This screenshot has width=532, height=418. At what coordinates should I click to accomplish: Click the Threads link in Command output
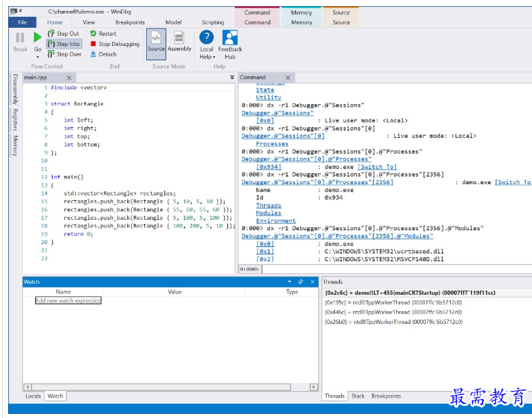click(269, 206)
